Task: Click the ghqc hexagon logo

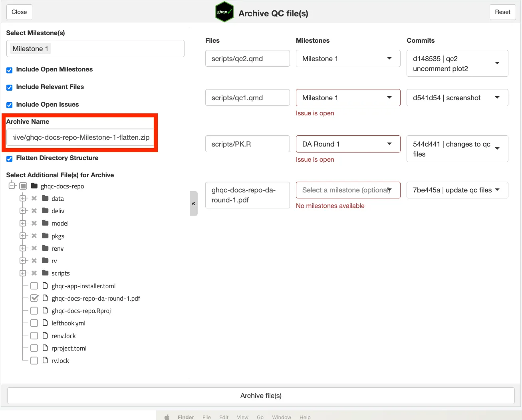Action: 224,12
